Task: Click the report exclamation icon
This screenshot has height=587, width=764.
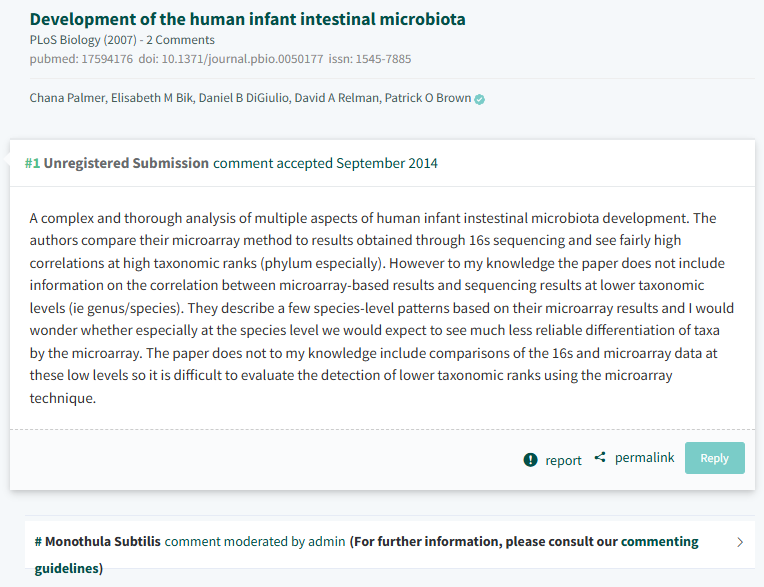Action: pos(530,460)
